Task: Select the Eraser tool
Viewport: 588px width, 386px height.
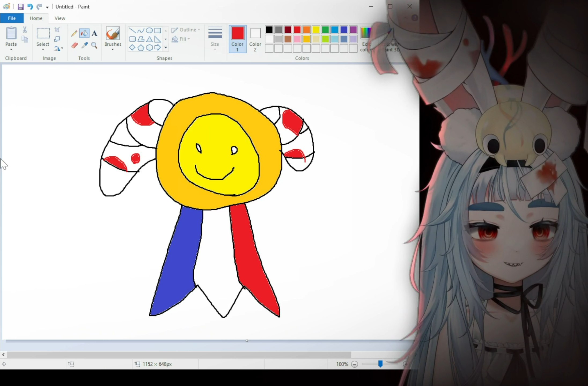Action: point(75,45)
